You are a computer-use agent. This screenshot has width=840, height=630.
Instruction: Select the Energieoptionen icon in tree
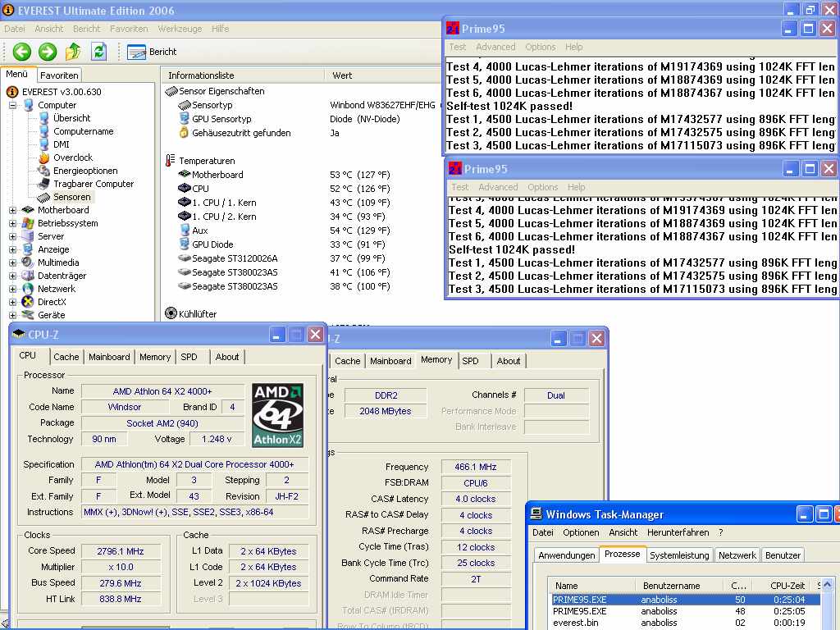(x=44, y=171)
